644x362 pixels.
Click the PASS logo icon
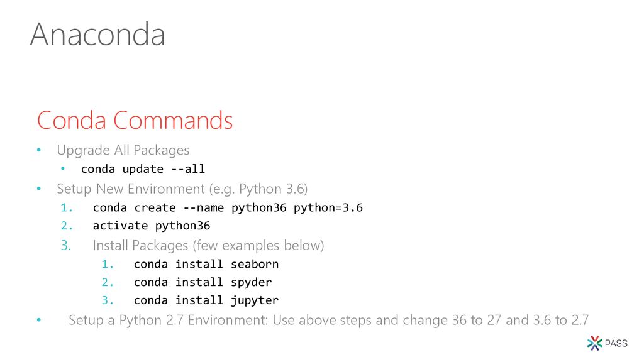tap(594, 343)
